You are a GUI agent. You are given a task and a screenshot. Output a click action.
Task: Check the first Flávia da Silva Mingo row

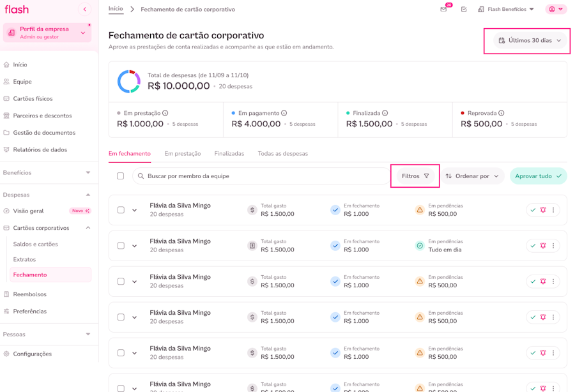(121, 210)
